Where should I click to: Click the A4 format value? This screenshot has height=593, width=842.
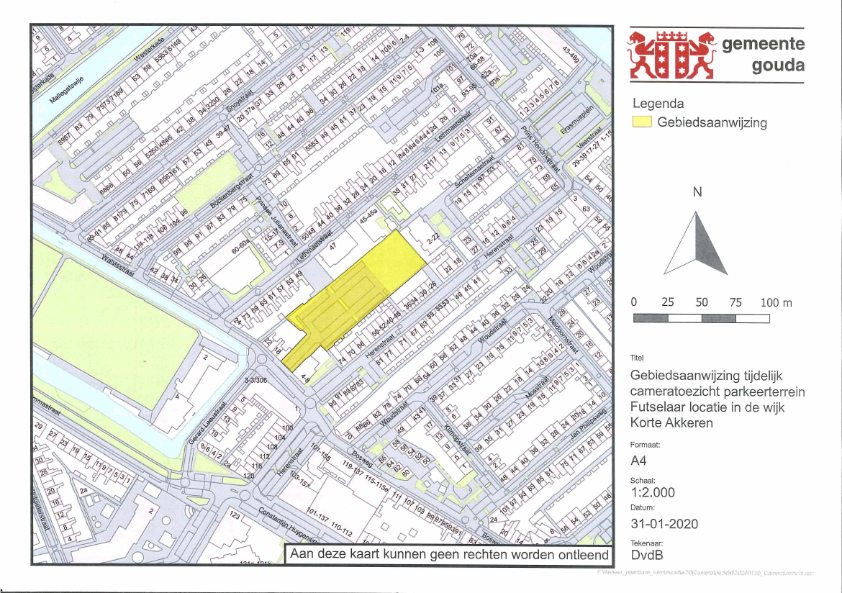tap(638, 460)
